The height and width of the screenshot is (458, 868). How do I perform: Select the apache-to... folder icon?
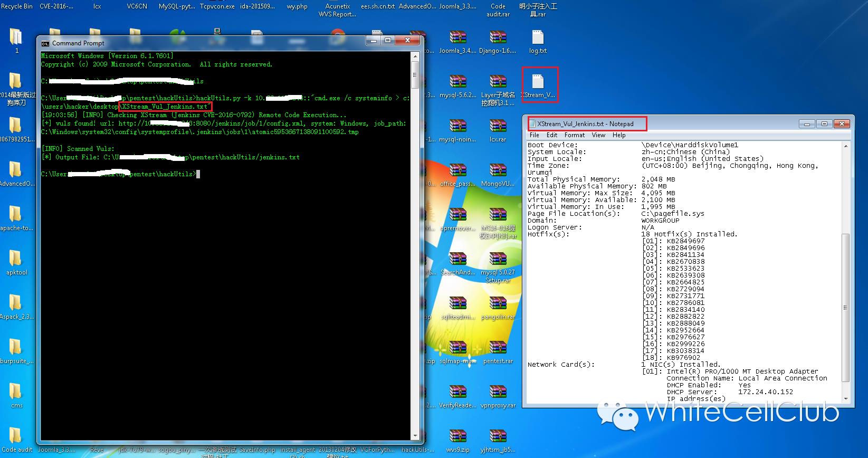click(x=16, y=219)
